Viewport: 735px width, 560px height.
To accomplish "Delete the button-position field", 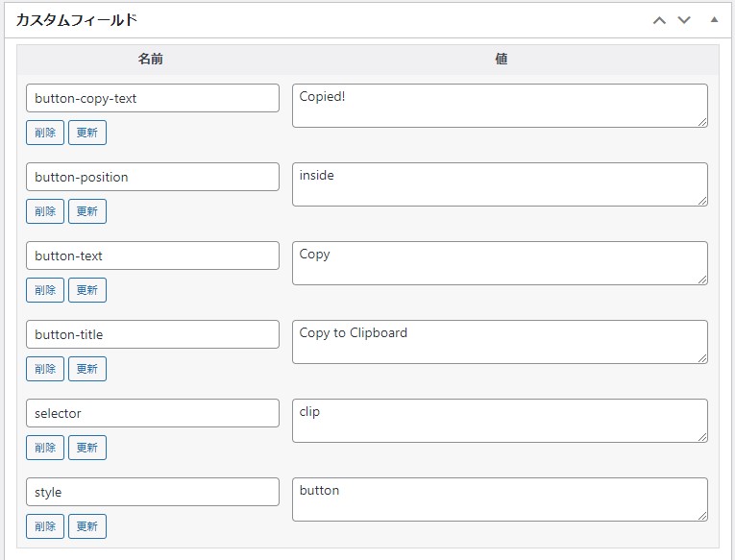I will [45, 211].
